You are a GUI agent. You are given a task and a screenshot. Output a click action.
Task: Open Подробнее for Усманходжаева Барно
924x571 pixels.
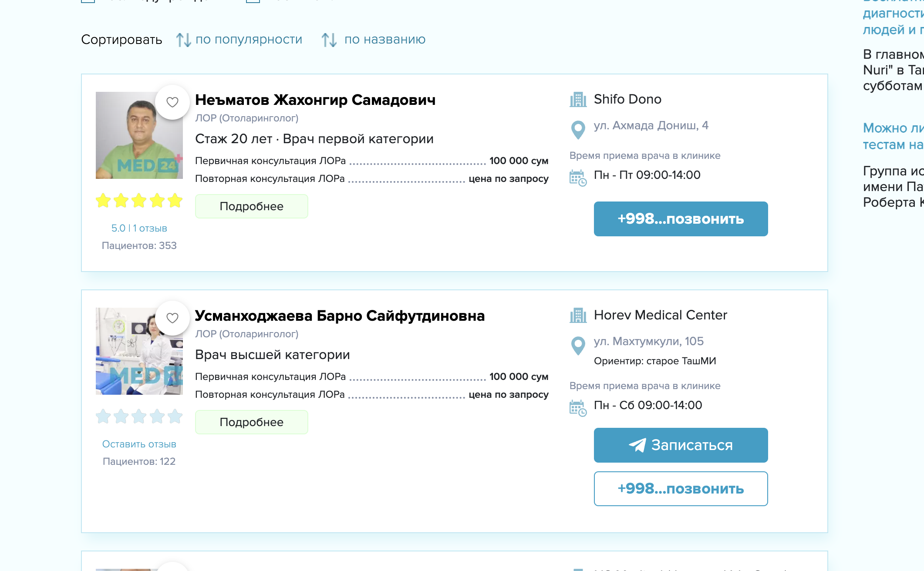251,422
